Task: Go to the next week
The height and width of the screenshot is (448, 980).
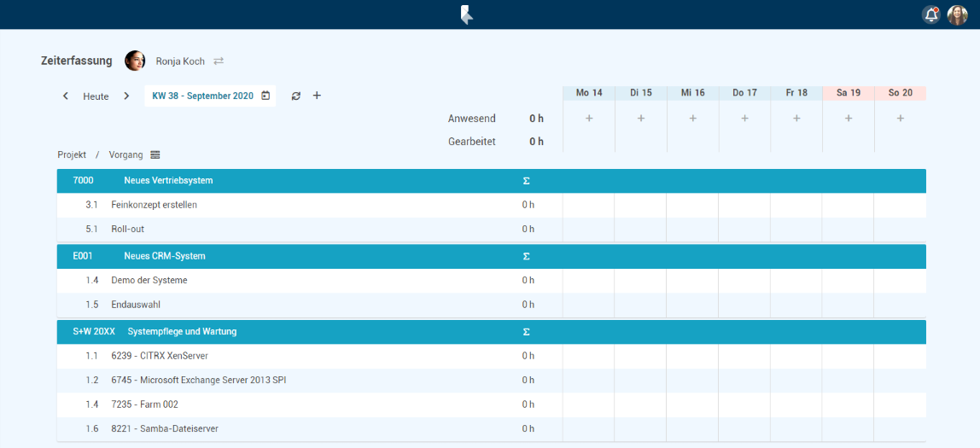Action: pos(126,96)
